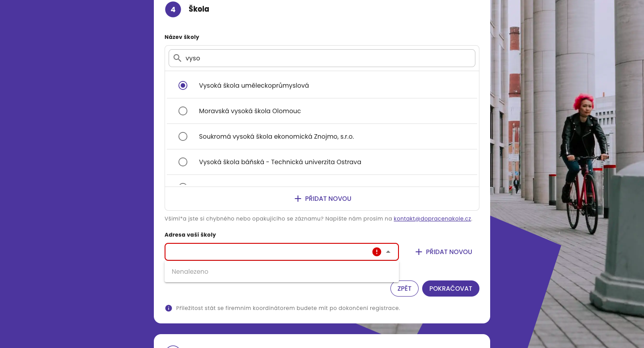Open the kontakt@dopracenakole.cz email link
Viewport: 644px width, 348px height.
point(432,219)
